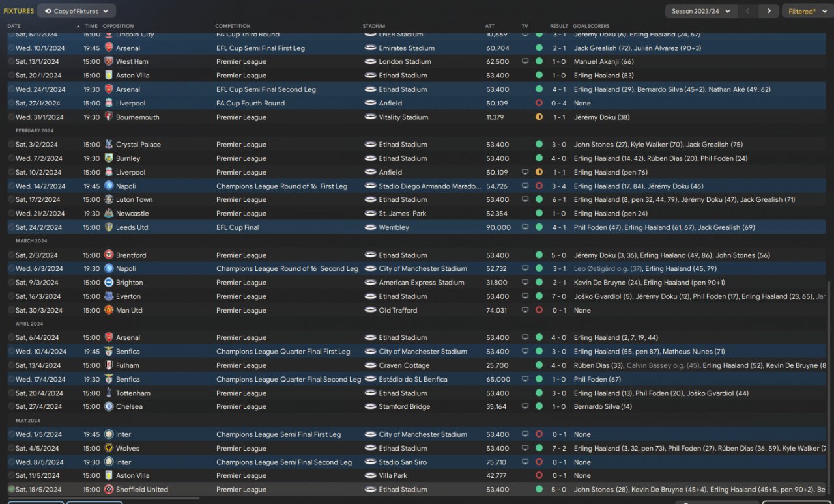The width and height of the screenshot is (834, 504).
Task: Click green win indicator for Leeds Utd match
Action: 539,227
